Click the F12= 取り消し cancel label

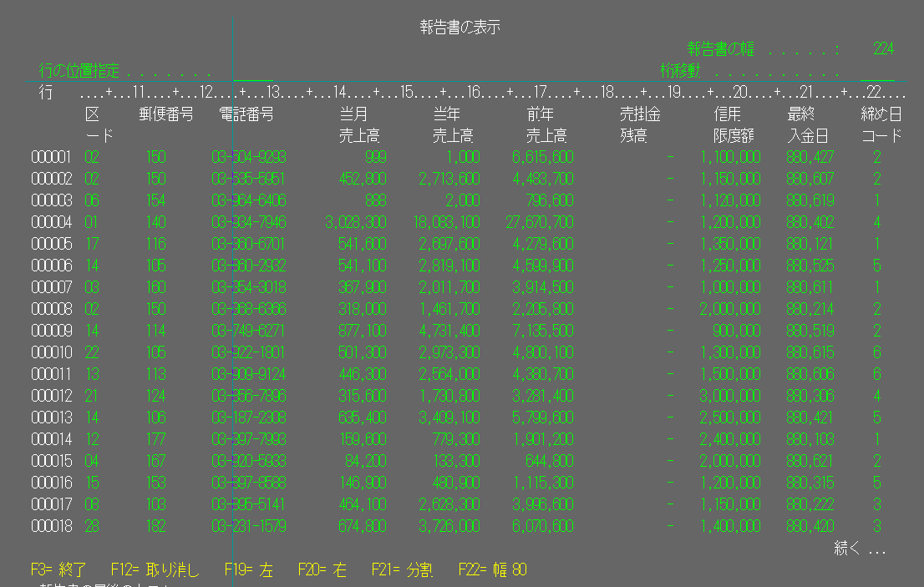[155, 570]
